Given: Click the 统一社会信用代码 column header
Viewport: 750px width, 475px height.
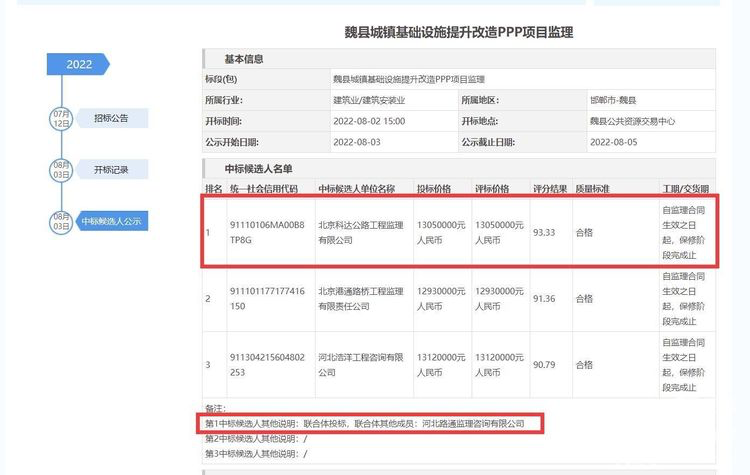Looking at the screenshot, I should coord(264,189).
